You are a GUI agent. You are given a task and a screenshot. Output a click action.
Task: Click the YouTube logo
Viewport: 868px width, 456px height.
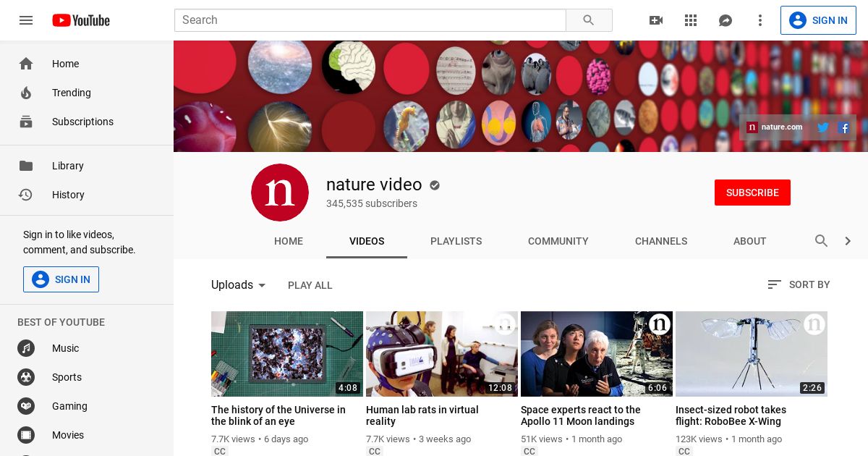81,20
